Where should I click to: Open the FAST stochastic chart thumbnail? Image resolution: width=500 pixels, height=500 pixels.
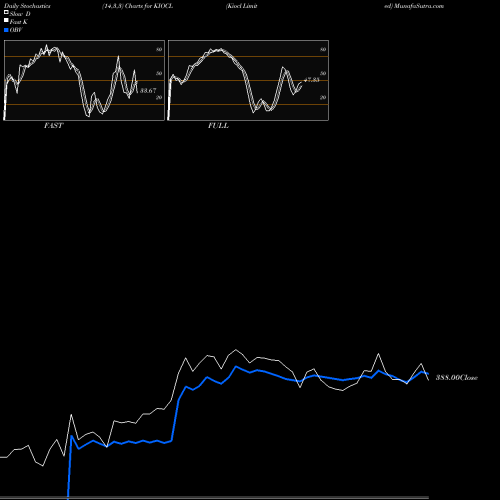(x=84, y=80)
